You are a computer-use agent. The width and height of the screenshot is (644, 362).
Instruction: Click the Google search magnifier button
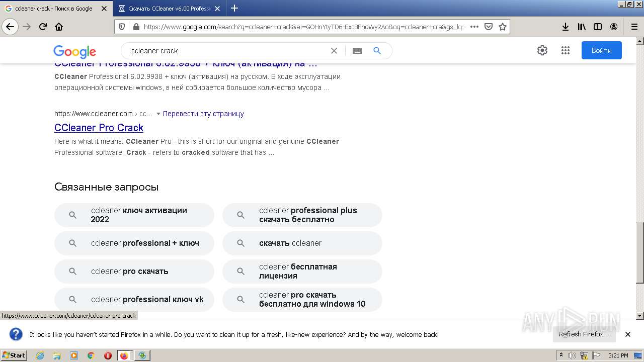pyautogui.click(x=377, y=51)
